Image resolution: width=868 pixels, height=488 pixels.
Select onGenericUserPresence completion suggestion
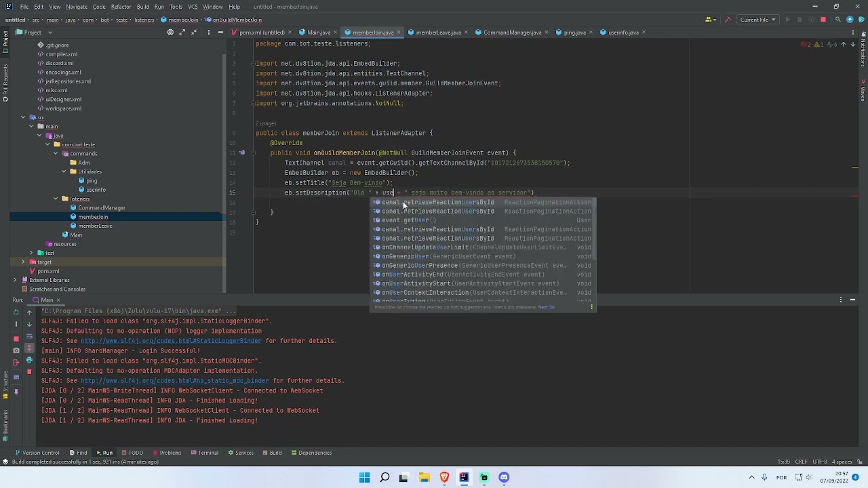coord(483,266)
